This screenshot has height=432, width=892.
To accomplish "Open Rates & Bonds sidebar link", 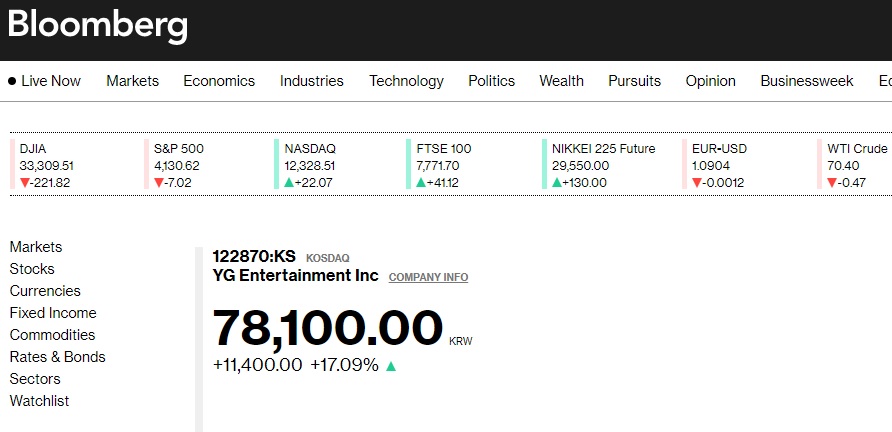I will 57,357.
